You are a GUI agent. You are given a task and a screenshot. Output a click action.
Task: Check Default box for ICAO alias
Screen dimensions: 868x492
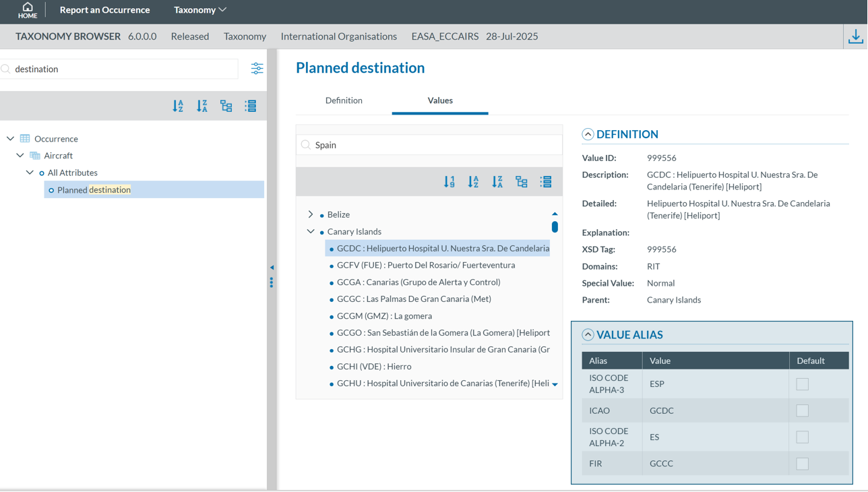point(802,410)
